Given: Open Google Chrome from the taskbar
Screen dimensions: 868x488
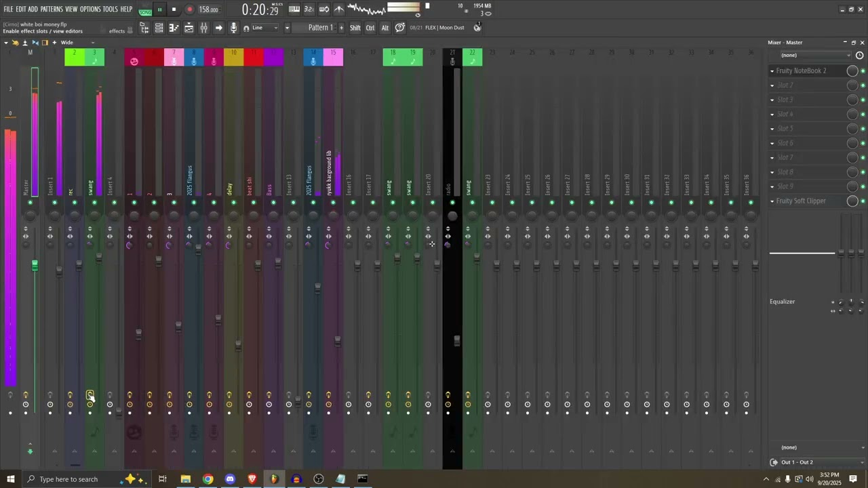Looking at the screenshot, I should (208, 479).
